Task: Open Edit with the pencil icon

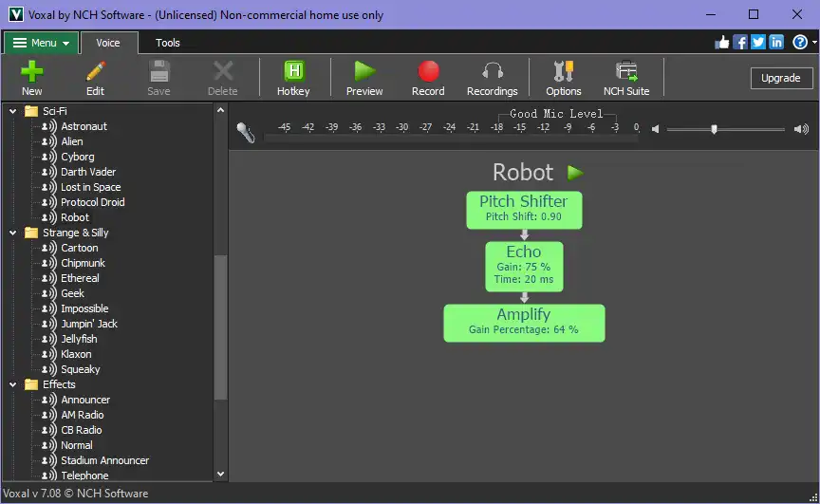Action: point(95,71)
